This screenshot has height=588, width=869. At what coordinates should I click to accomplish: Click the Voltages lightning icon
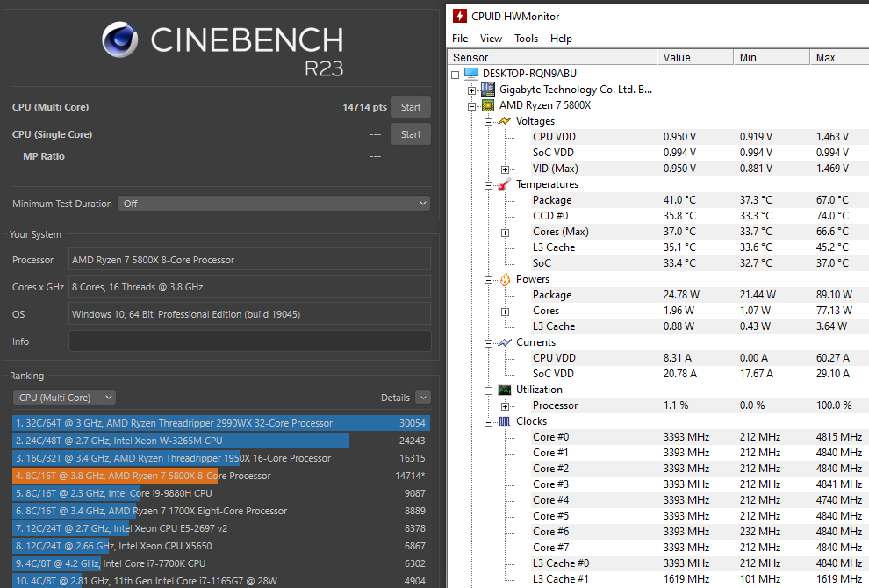[x=505, y=121]
